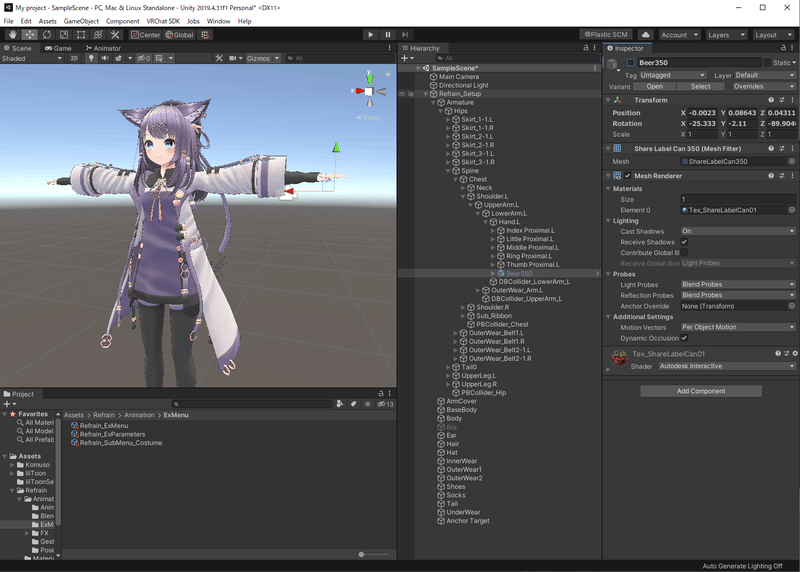The image size is (800, 572).
Task: Open the Component menu
Action: (x=122, y=21)
